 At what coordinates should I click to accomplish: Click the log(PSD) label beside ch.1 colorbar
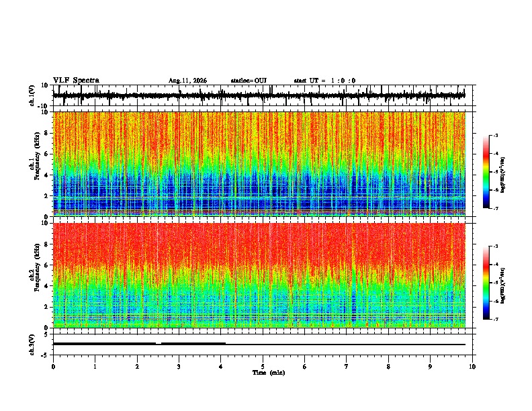click(503, 175)
